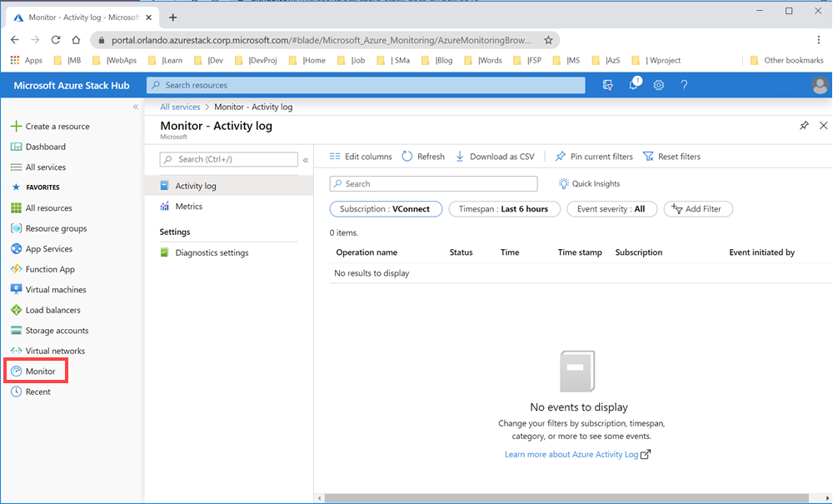Change the Timespan Last 6 hours filter
Screen dimensions: 833x504
(504, 209)
